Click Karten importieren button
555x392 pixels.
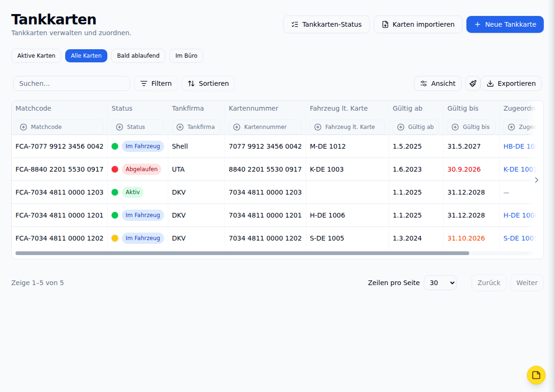(418, 24)
